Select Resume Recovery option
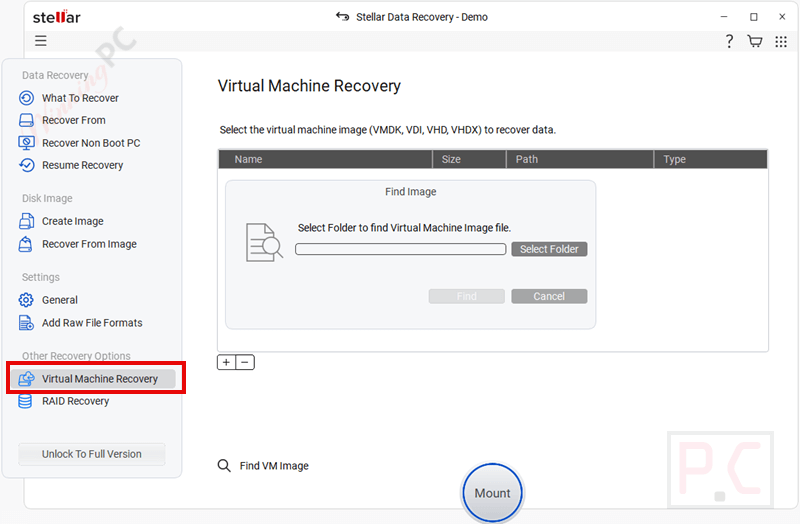Viewport: 800px width, 524px height. (83, 165)
